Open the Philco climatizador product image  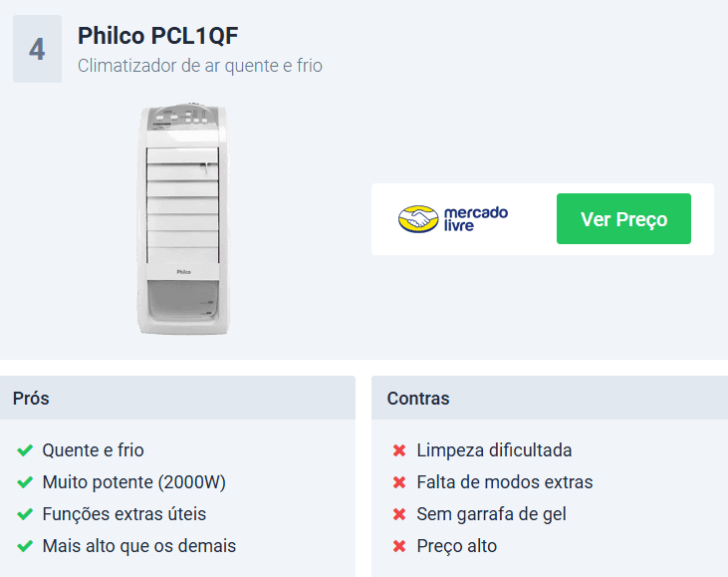[x=183, y=219]
